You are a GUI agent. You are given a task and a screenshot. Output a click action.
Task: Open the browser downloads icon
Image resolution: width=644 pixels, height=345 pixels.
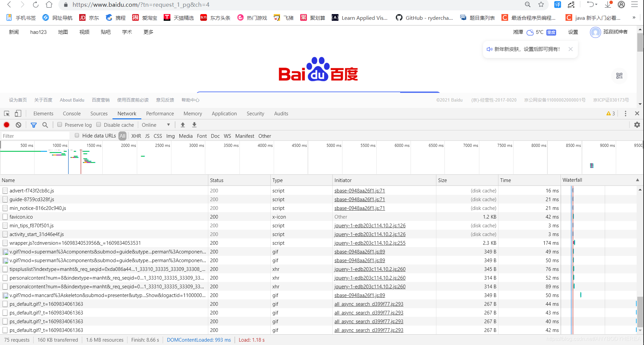click(x=608, y=4)
